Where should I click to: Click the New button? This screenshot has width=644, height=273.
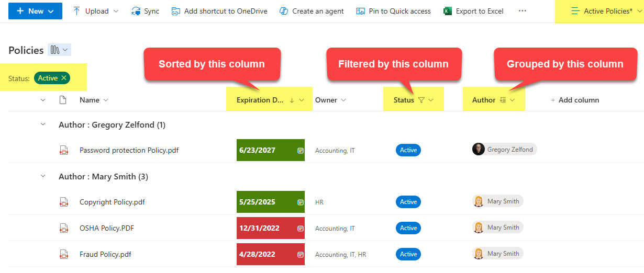(35, 11)
